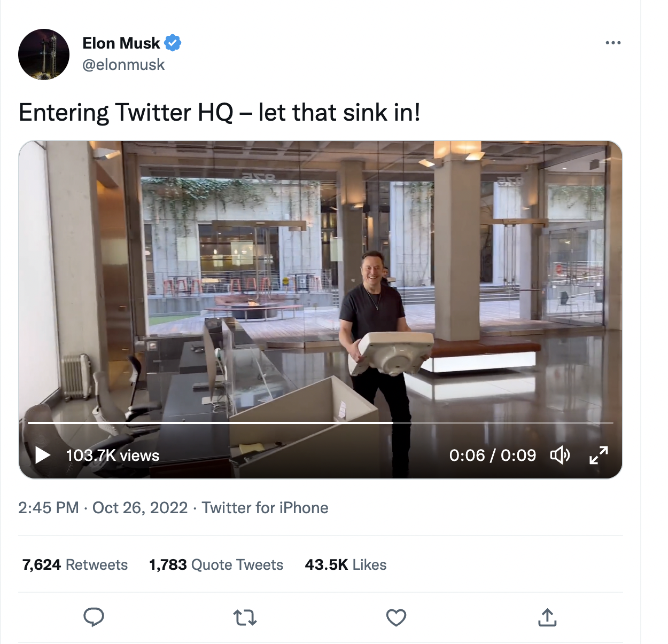This screenshot has width=668, height=644.
Task: Click the Elon Musk display name
Action: (121, 43)
